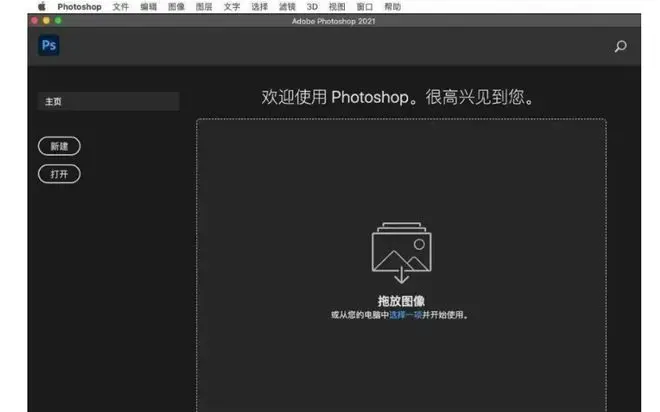
Task: Open the 3D menu
Action: pyautogui.click(x=312, y=7)
